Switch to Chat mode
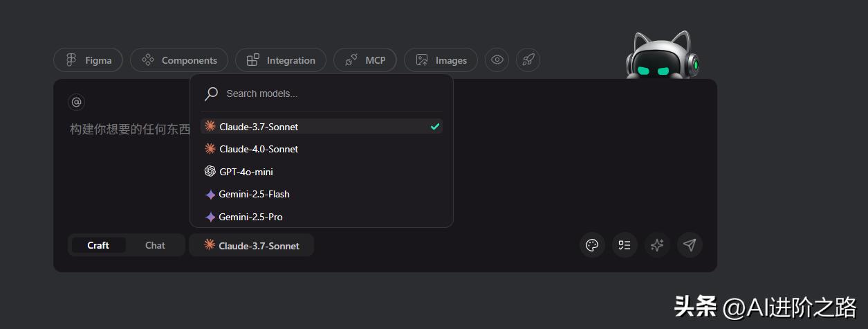 coord(155,245)
